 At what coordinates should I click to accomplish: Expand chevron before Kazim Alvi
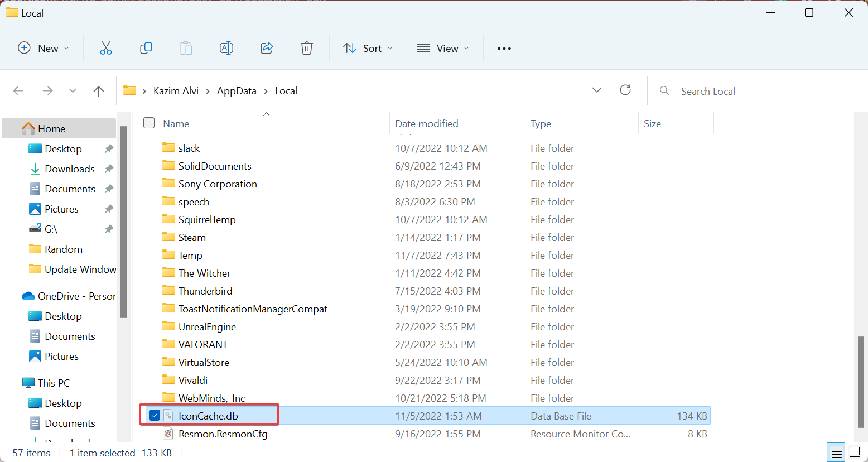144,91
